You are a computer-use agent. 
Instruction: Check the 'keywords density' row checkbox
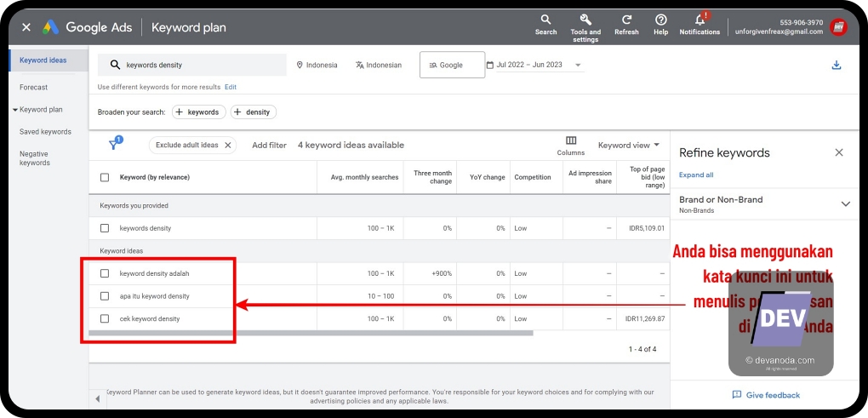(105, 228)
